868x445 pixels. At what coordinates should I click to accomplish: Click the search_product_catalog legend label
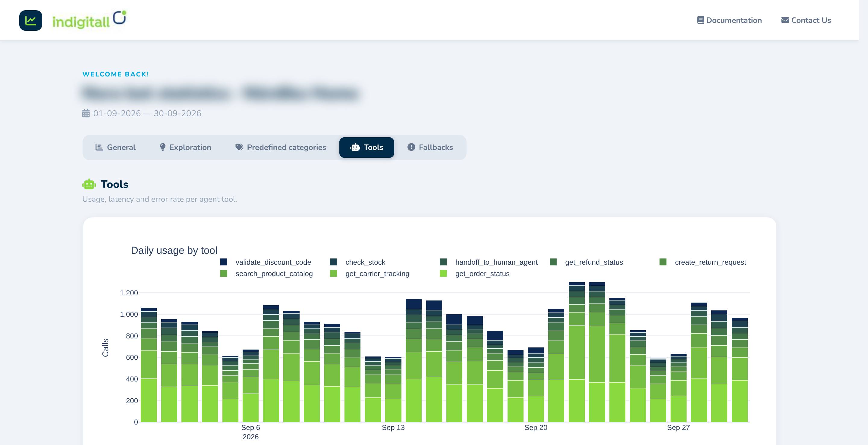point(274,274)
